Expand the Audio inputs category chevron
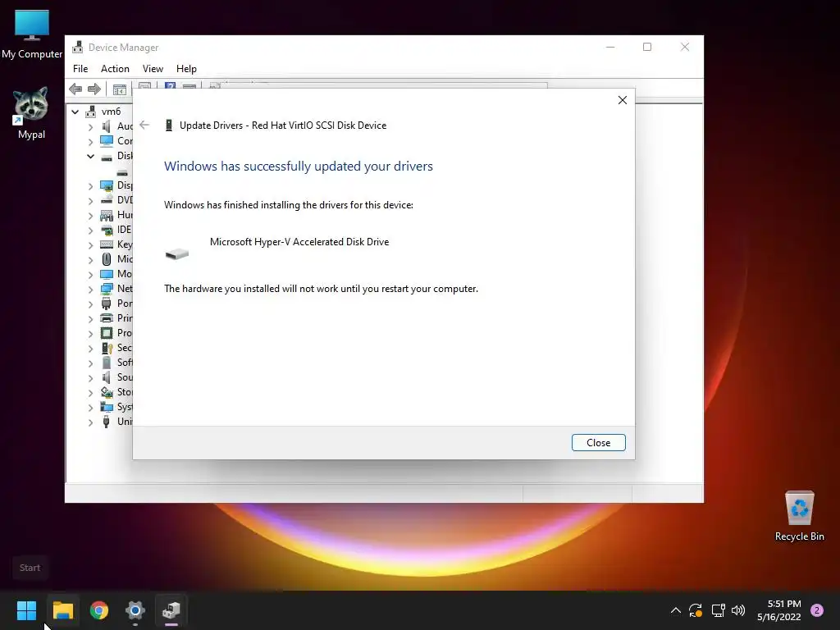The height and width of the screenshot is (630, 840). 90,127
